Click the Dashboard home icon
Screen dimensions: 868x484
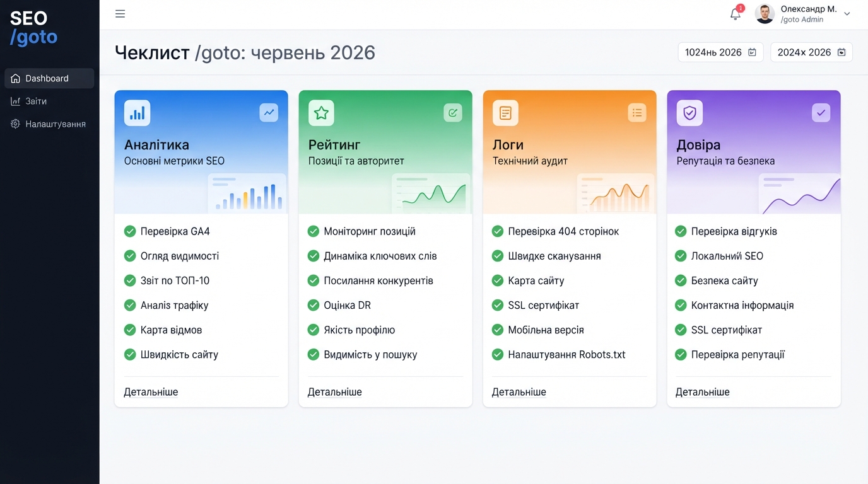click(16, 78)
